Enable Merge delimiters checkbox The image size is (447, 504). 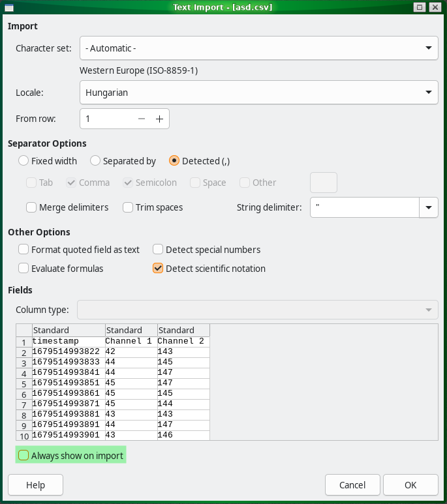pos(31,207)
